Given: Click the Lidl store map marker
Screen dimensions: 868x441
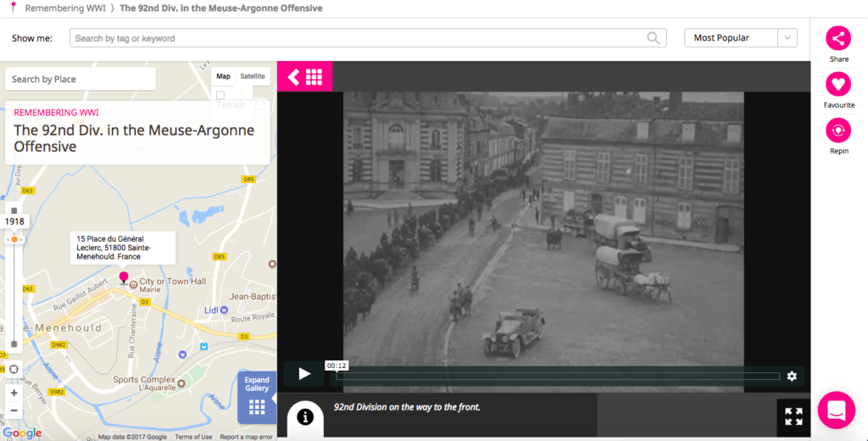Looking at the screenshot, I should [x=224, y=310].
